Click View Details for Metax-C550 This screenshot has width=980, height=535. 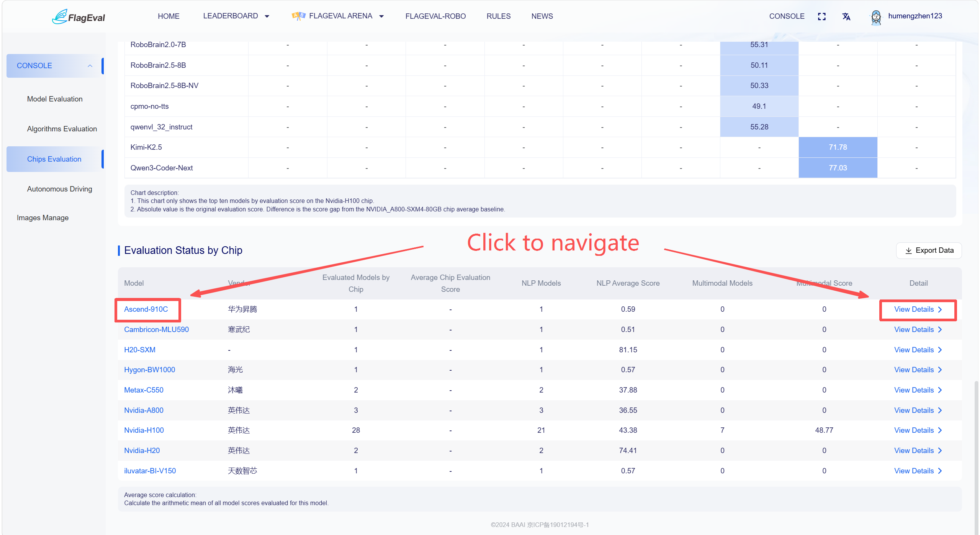[x=918, y=390]
